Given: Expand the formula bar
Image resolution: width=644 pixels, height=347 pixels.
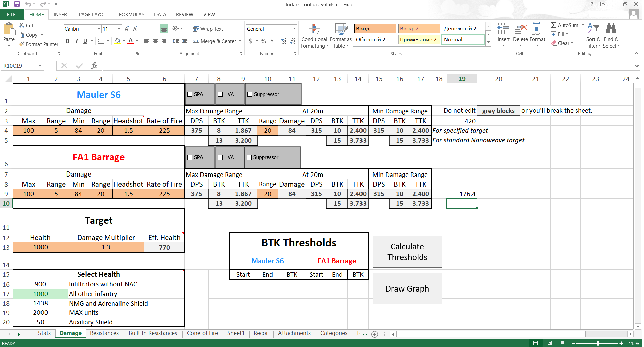Looking at the screenshot, I should click(637, 66).
